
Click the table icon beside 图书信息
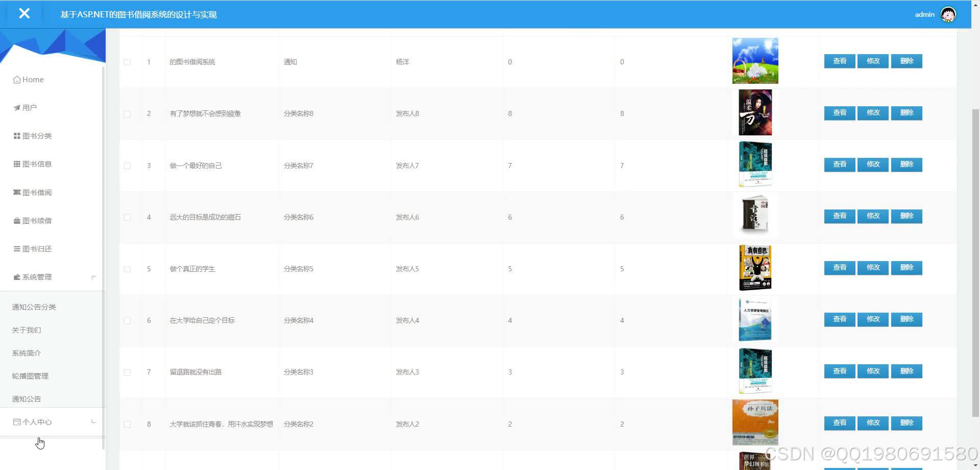tap(17, 164)
